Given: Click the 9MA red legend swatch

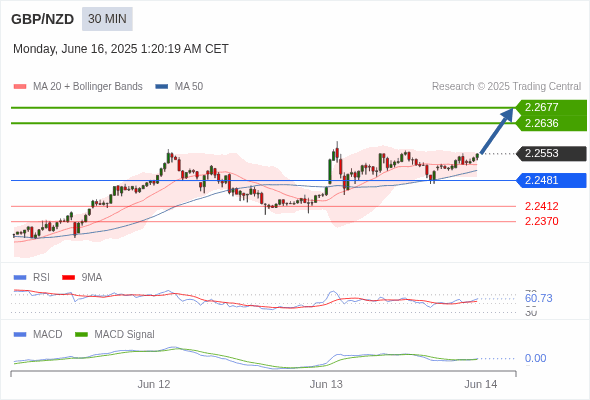Looking at the screenshot, I should click(68, 278).
